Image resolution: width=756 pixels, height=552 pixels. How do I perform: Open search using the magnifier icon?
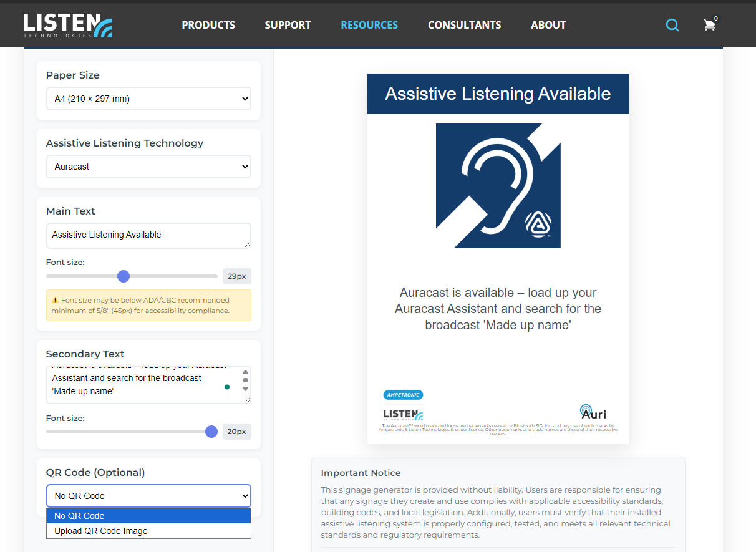[x=672, y=25]
